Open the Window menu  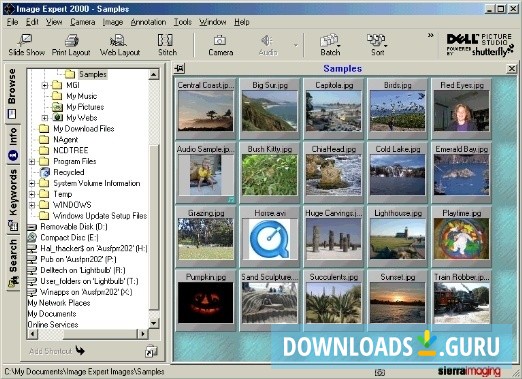[213, 22]
